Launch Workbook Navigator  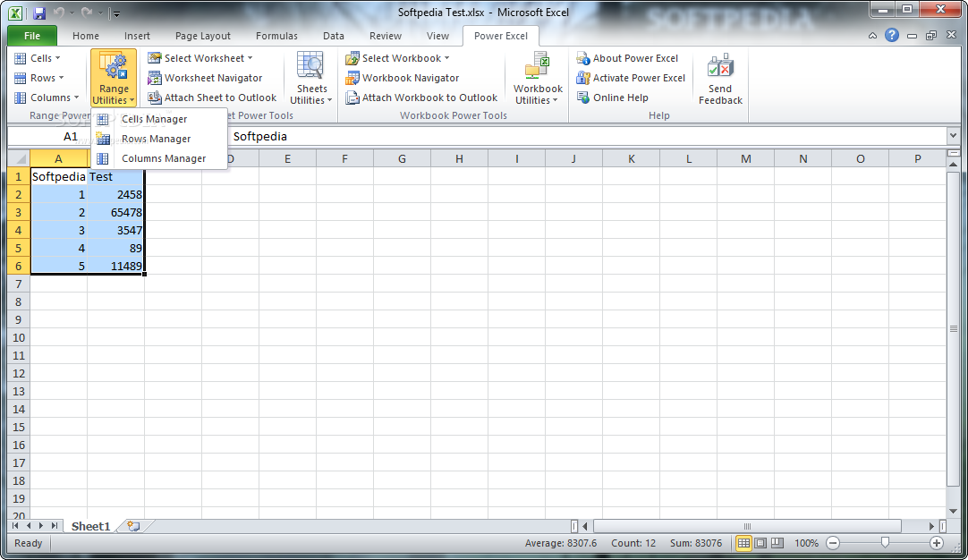coord(403,78)
